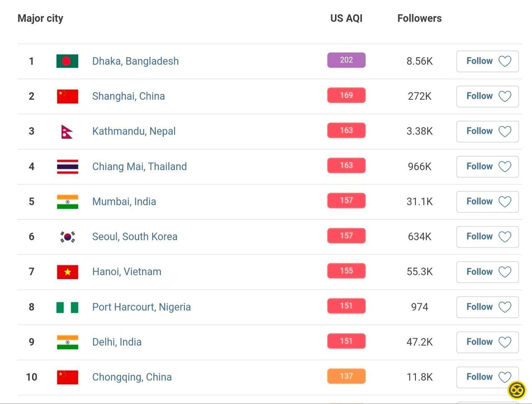Viewport: 532px width, 404px height.
Task: Click the purple 202 AQI badge
Action: coord(346,60)
